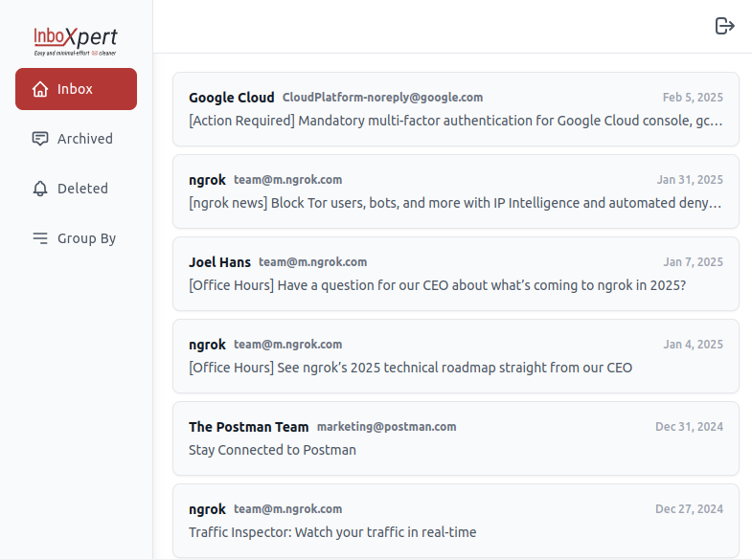Click the home icon beside Inbox
This screenshot has width=752, height=560.
point(40,89)
